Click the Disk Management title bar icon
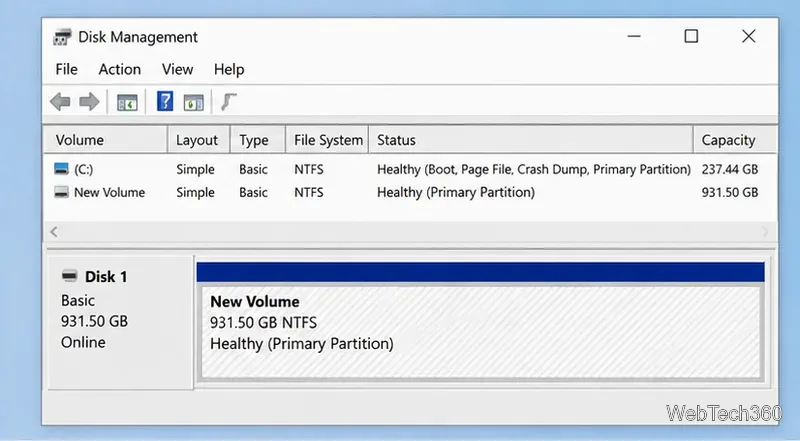The image size is (800, 441). [62, 37]
